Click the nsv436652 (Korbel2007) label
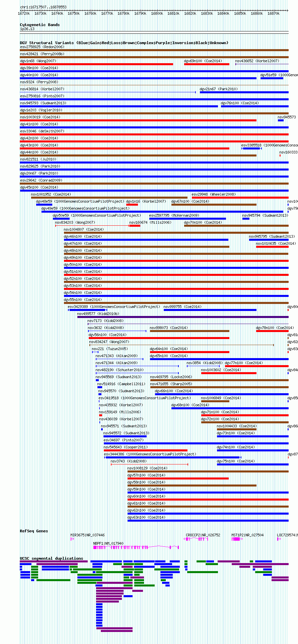298x644 pixels. click(x=257, y=61)
